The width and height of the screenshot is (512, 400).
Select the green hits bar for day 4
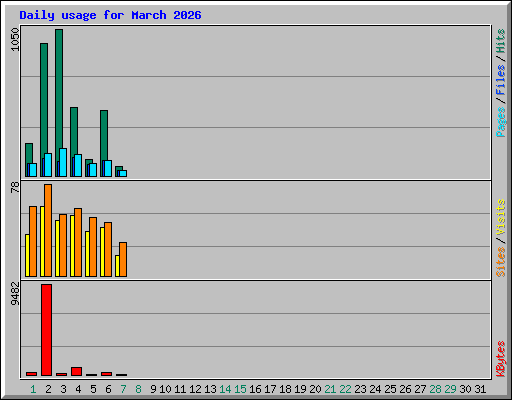[74, 132]
